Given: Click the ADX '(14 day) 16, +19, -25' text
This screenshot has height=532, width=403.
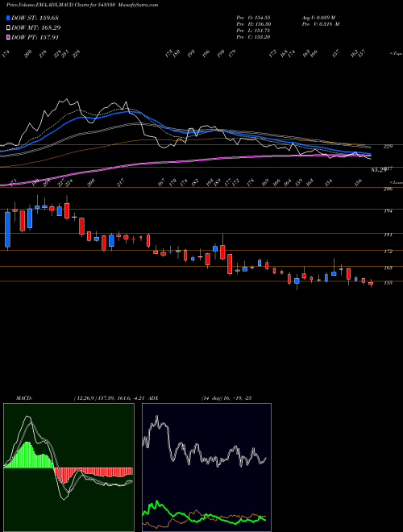Looking at the screenshot, I should coord(226,397).
